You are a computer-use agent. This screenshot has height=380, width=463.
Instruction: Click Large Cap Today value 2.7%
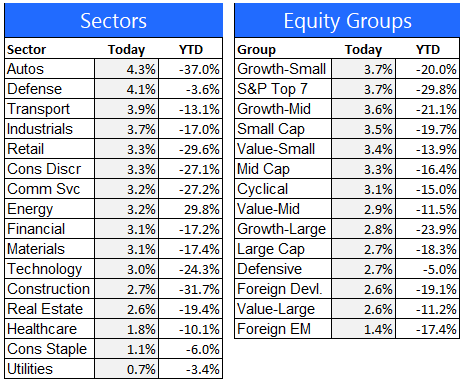[x=364, y=249]
